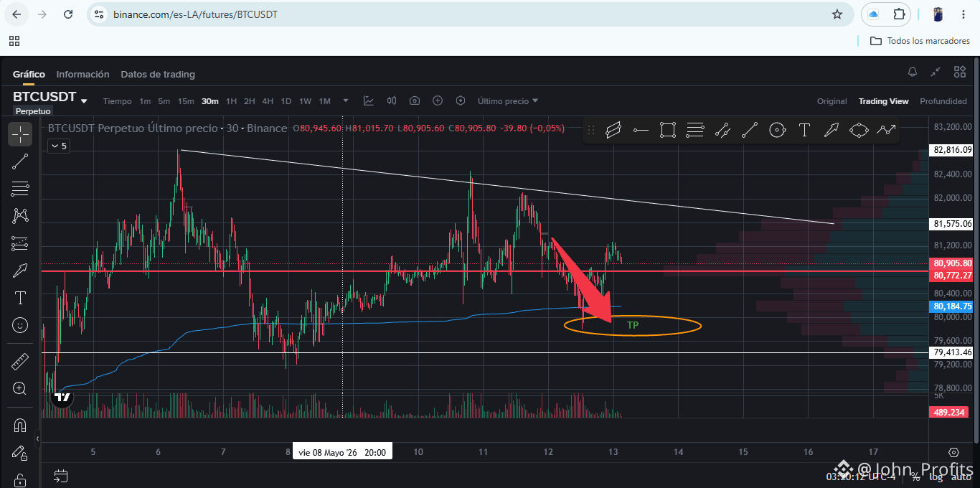Open time axis settings gear icon
Image resolution: width=980 pixels, height=488 pixels.
pos(953,452)
